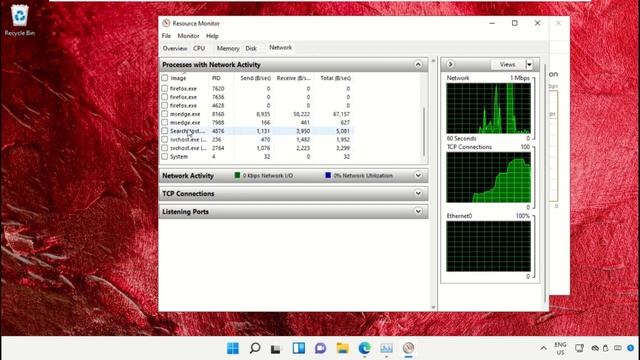Expand Listening Ports section chevron
This screenshot has width=640, height=360.
pyautogui.click(x=418, y=211)
